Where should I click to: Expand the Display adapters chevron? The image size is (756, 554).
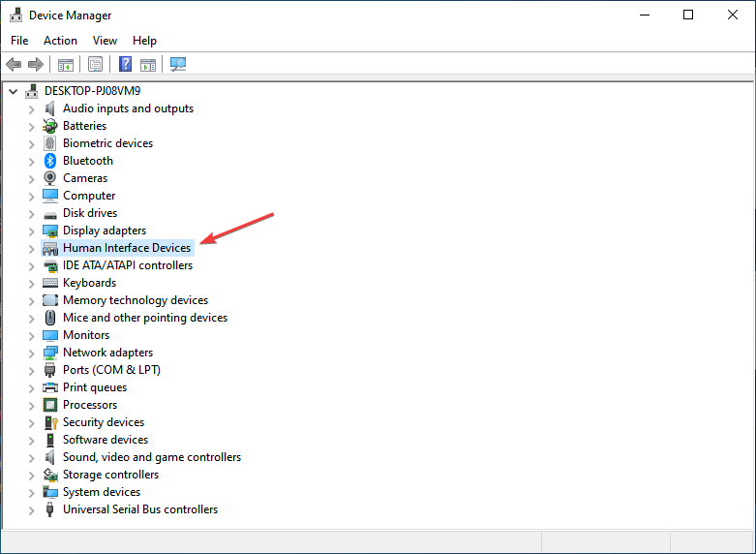32,231
